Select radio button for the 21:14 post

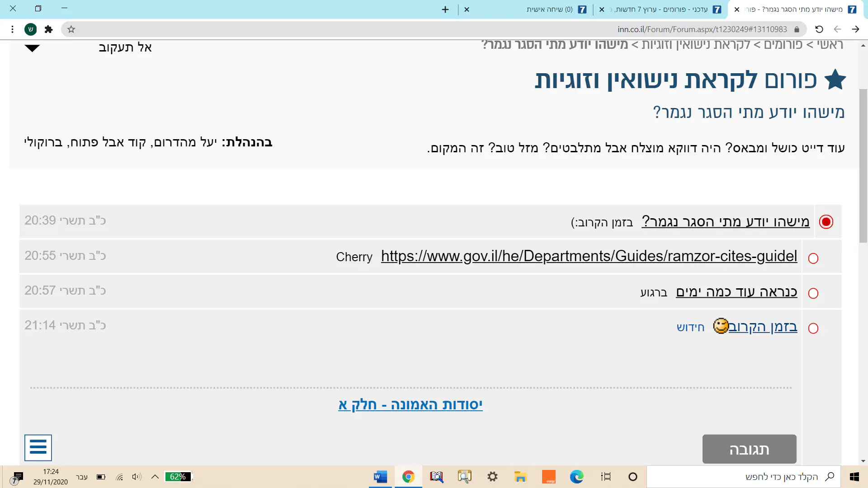[x=813, y=328]
